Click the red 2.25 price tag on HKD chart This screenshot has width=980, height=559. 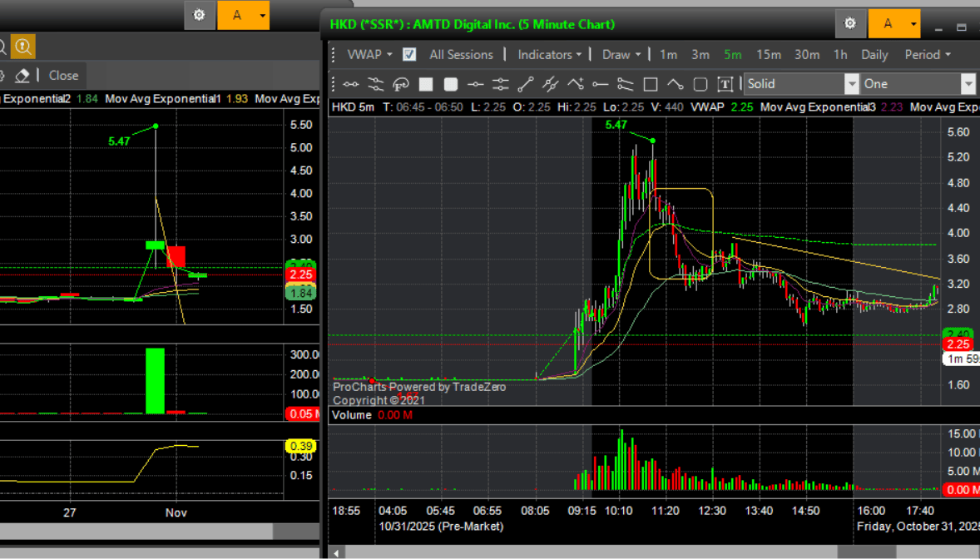(x=958, y=344)
